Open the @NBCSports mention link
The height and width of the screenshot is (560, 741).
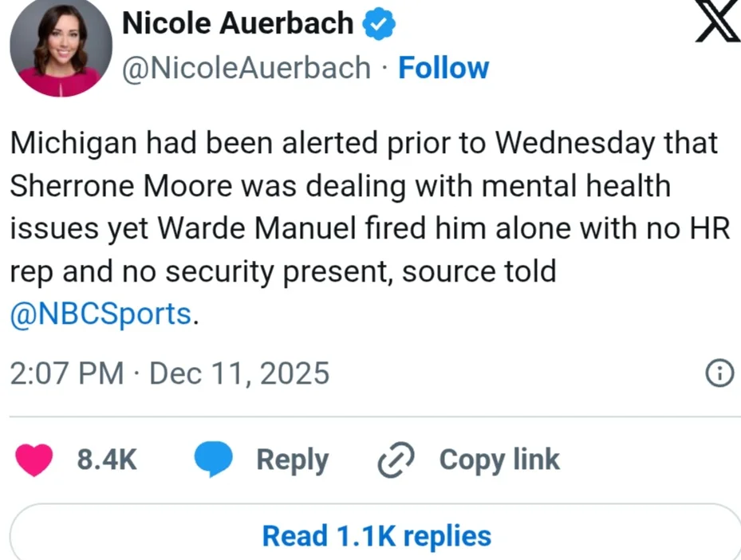coord(101,314)
